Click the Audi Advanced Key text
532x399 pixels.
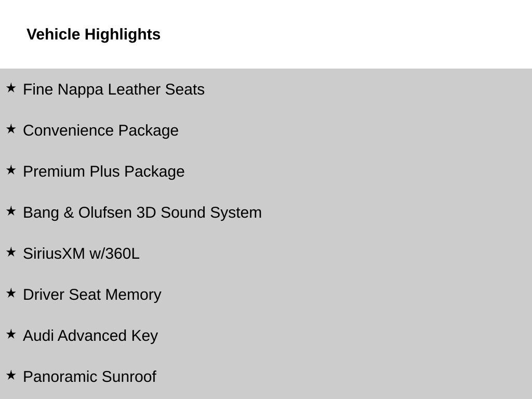pyautogui.click(x=90, y=336)
